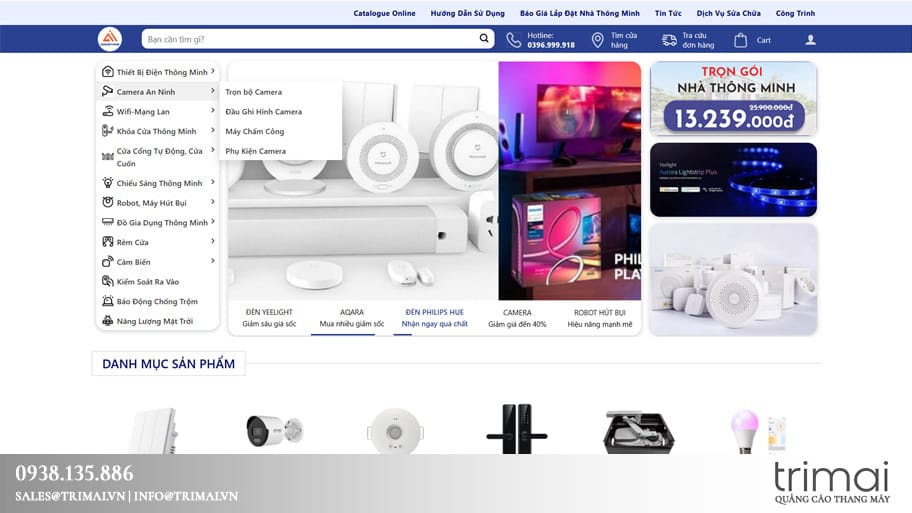Image resolution: width=912 pixels, height=513 pixels.
Task: Open Catalogue Online link
Action: point(384,13)
